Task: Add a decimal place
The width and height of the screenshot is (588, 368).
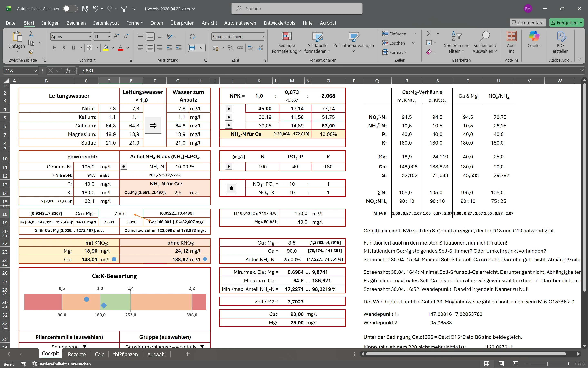Action: click(x=251, y=48)
